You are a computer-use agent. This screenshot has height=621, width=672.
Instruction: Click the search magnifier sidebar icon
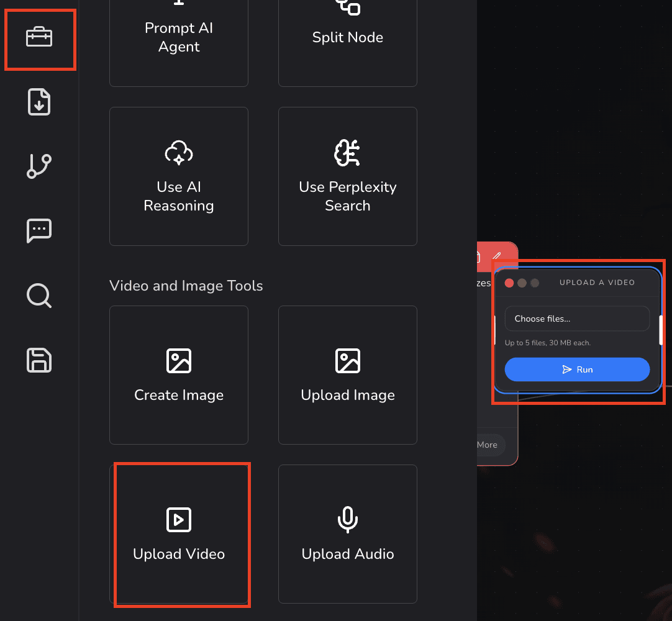click(39, 296)
